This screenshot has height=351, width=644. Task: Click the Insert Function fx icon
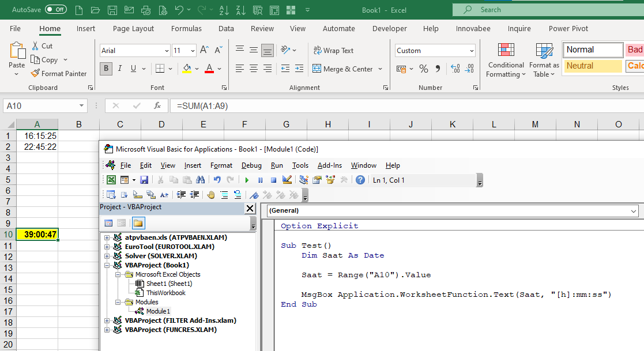click(157, 106)
